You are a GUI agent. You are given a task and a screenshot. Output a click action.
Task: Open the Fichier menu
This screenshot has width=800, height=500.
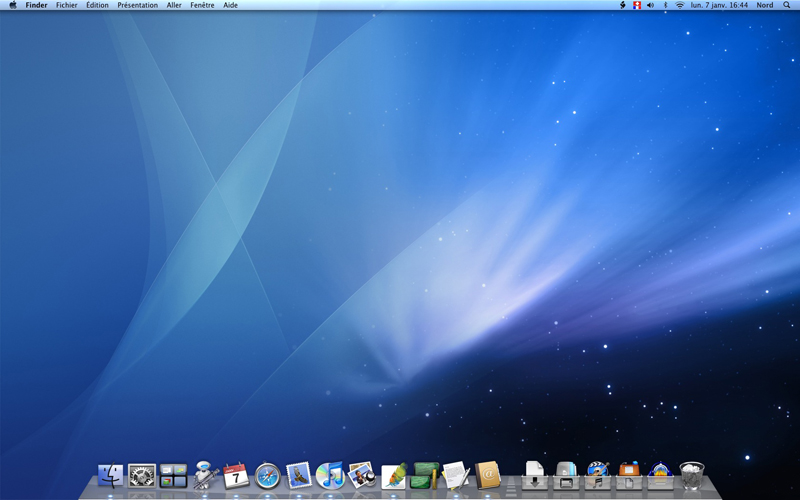67,5
